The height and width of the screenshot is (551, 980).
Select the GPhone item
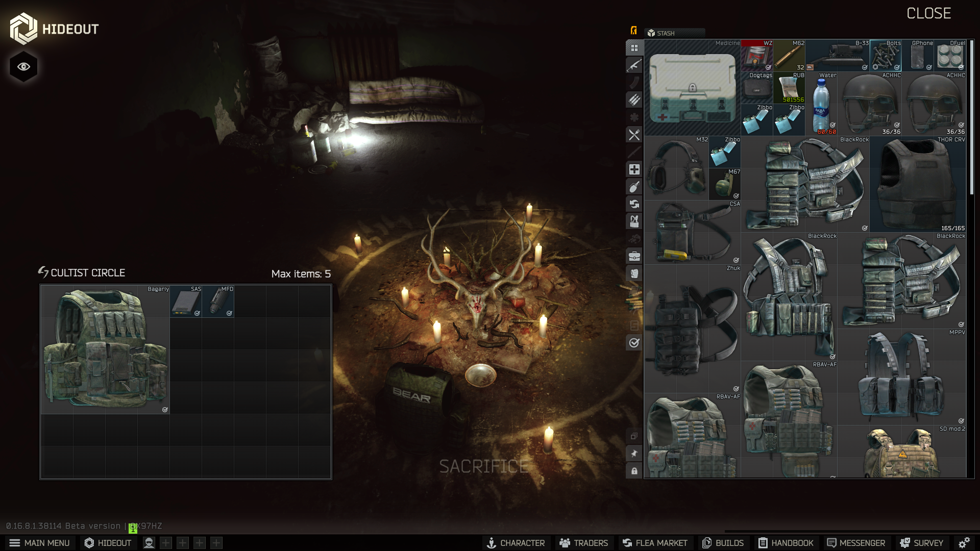pos(918,56)
